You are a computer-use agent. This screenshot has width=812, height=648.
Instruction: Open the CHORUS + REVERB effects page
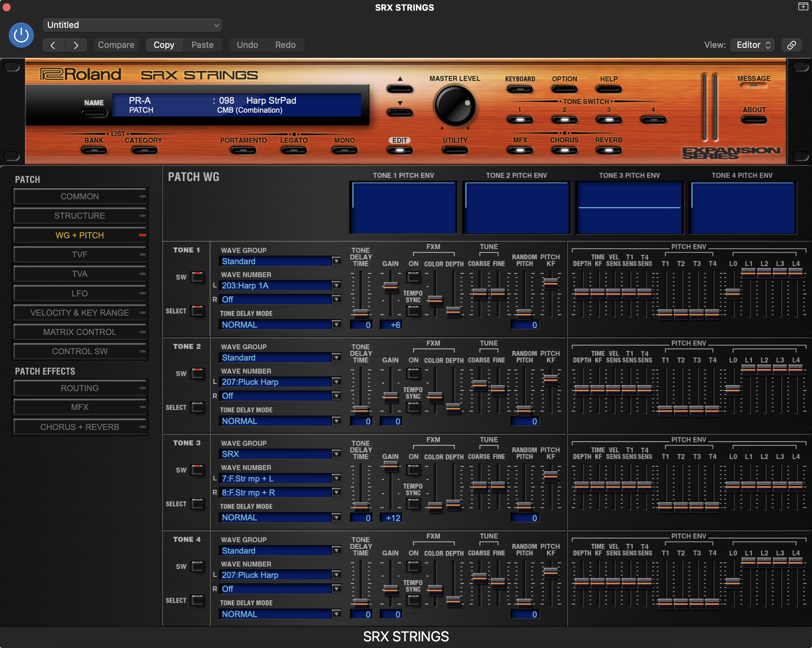click(x=80, y=427)
